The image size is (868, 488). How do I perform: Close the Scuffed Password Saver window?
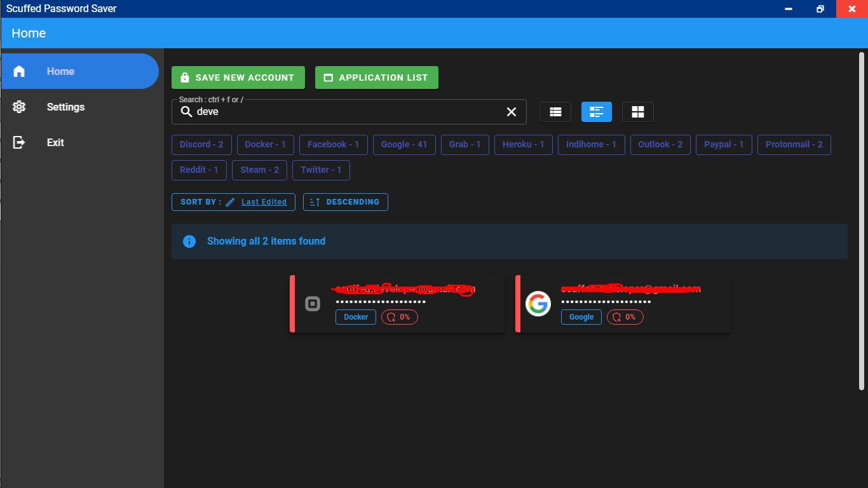click(852, 9)
